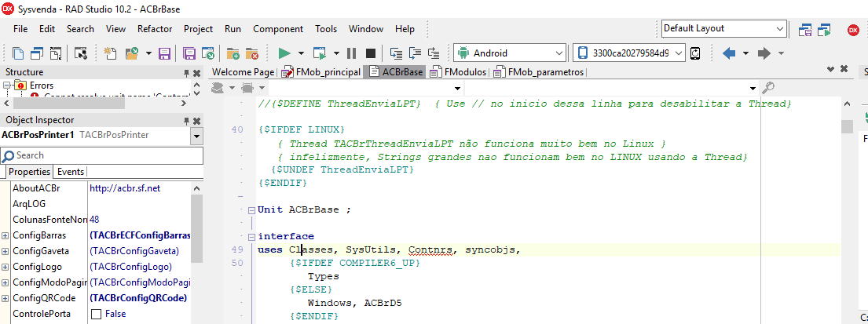Click the Open Project icon
This screenshot has height=324, width=868.
point(208,53)
